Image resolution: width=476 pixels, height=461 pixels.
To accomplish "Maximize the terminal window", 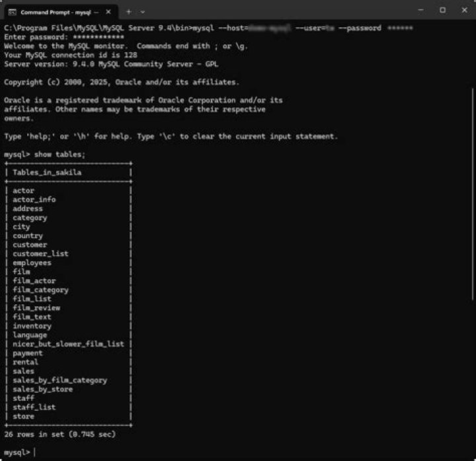I will 442,11.
